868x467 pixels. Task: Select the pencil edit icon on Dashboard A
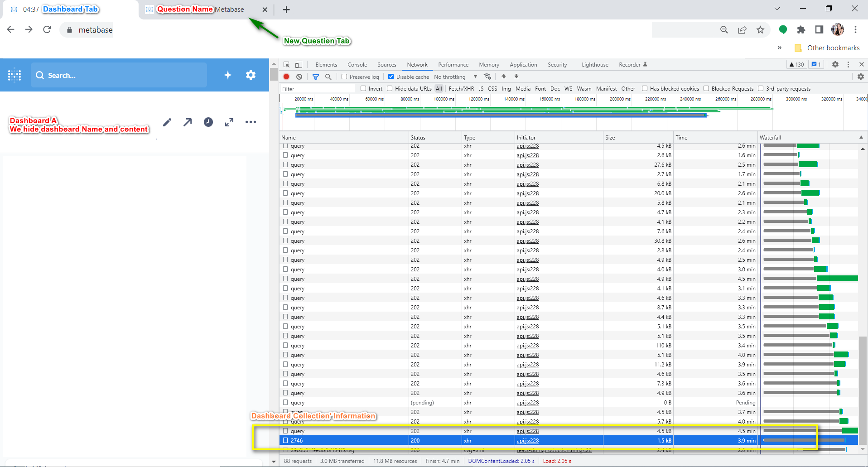tap(167, 122)
